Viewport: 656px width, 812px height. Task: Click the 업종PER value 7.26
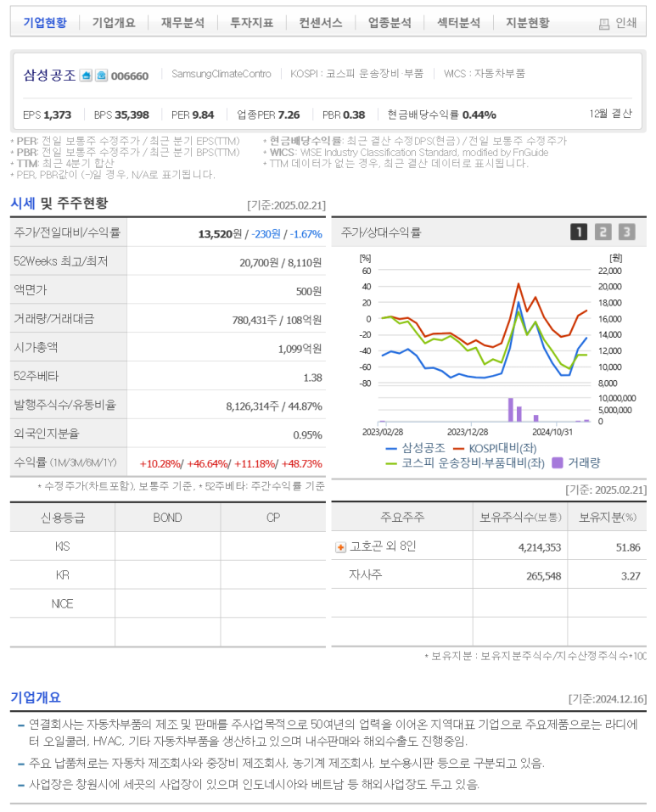289,115
